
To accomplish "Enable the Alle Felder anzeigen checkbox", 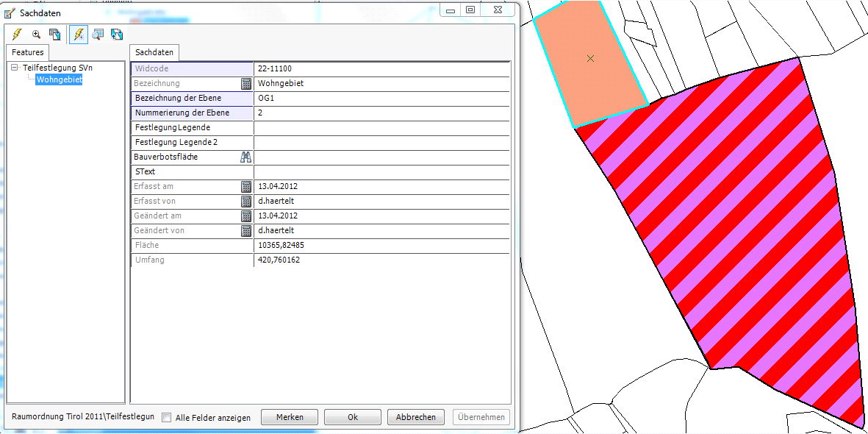I will click(167, 418).
